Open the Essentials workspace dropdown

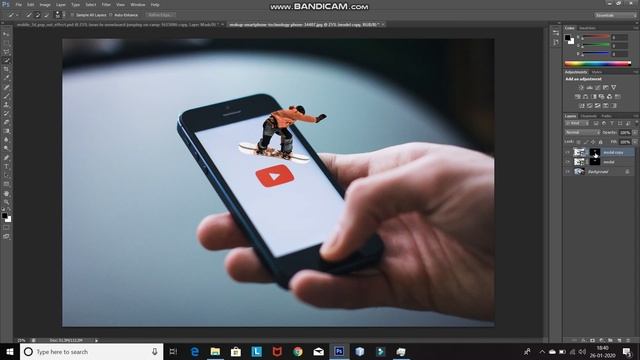(x=615, y=15)
